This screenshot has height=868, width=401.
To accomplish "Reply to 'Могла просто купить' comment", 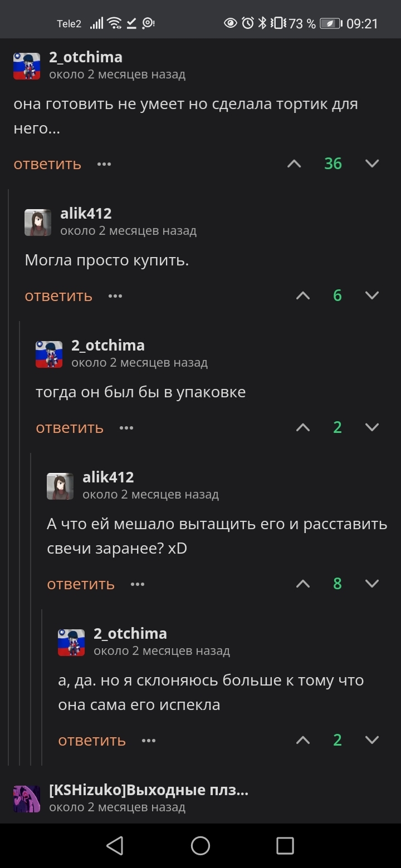I will [58, 296].
